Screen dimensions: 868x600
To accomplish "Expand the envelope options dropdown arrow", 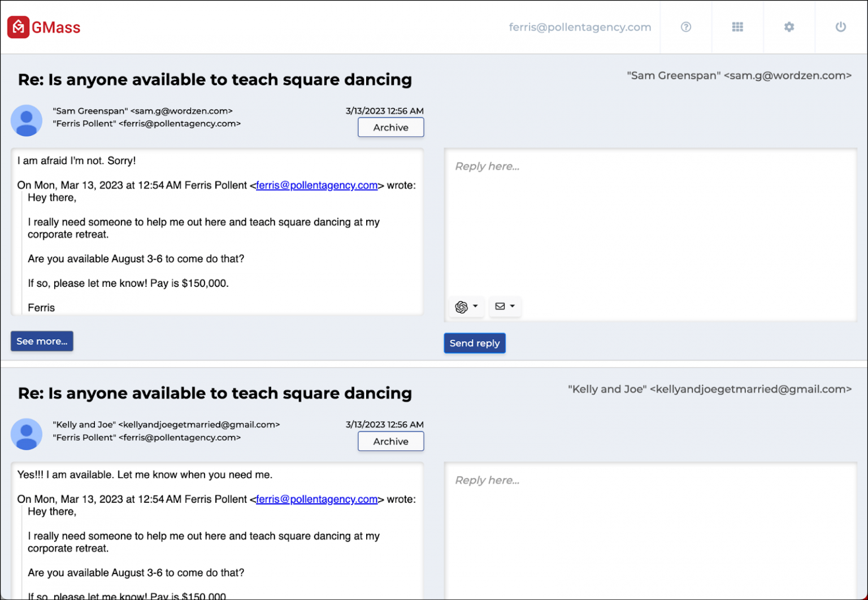I will tap(513, 307).
